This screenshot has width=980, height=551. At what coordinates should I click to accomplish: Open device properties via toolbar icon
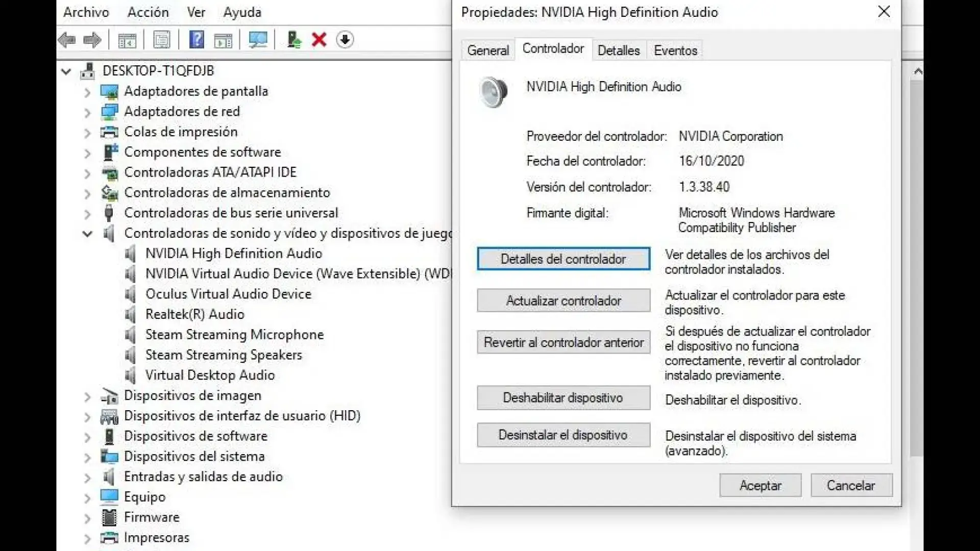[162, 40]
